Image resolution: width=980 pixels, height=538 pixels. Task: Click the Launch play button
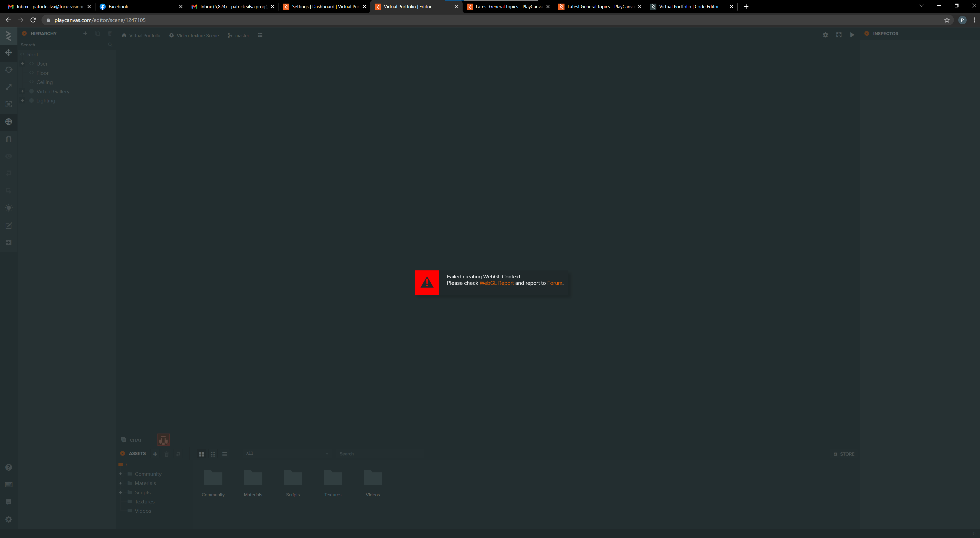click(x=852, y=35)
